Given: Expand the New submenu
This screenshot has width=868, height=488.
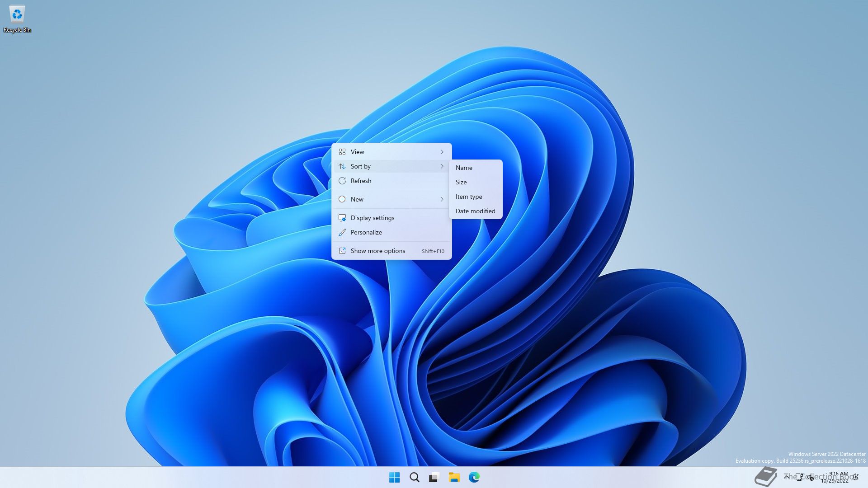Looking at the screenshot, I should click(392, 199).
